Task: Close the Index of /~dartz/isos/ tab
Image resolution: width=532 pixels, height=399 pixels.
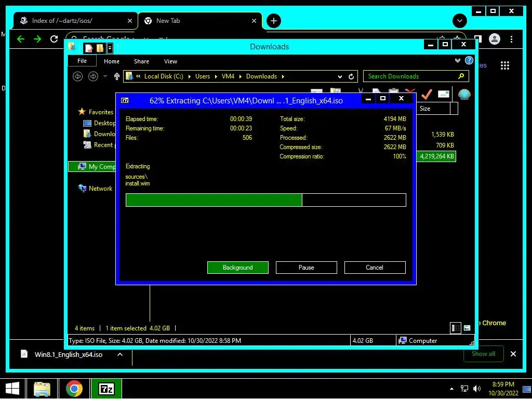Action: [x=129, y=21]
